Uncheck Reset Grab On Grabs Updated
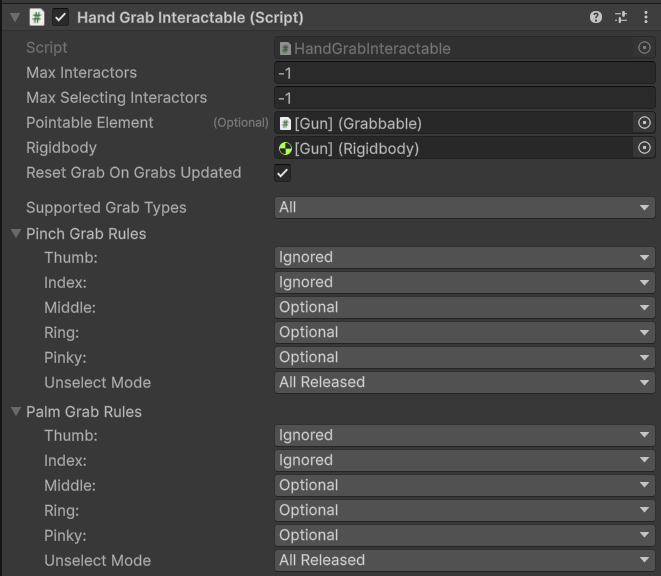This screenshot has height=576, width=661. tap(283, 173)
